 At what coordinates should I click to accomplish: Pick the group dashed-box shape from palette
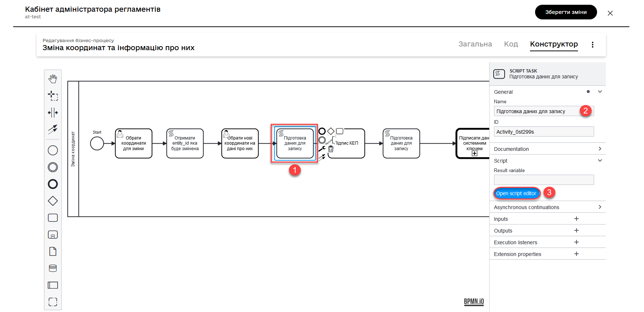(x=53, y=302)
